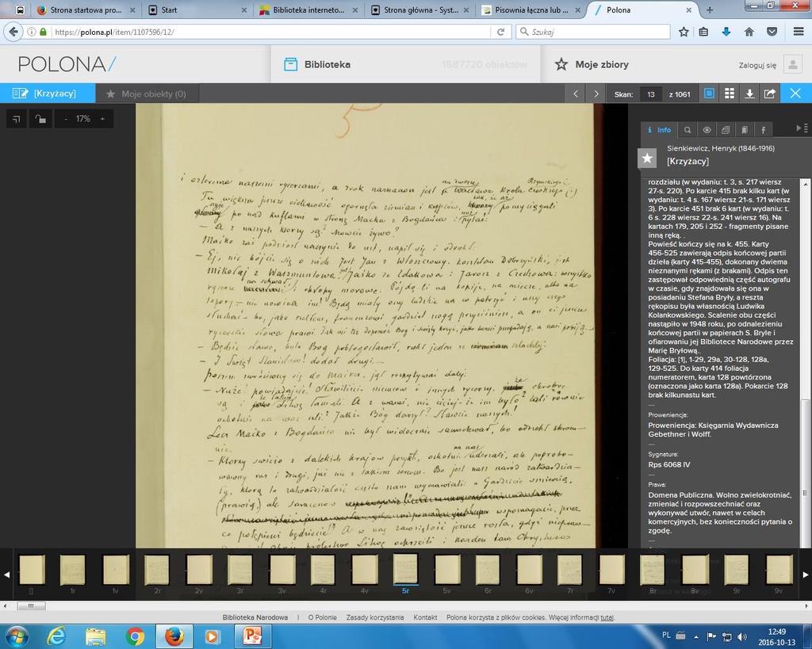Open the Firefox hamburger menu

coord(799,32)
